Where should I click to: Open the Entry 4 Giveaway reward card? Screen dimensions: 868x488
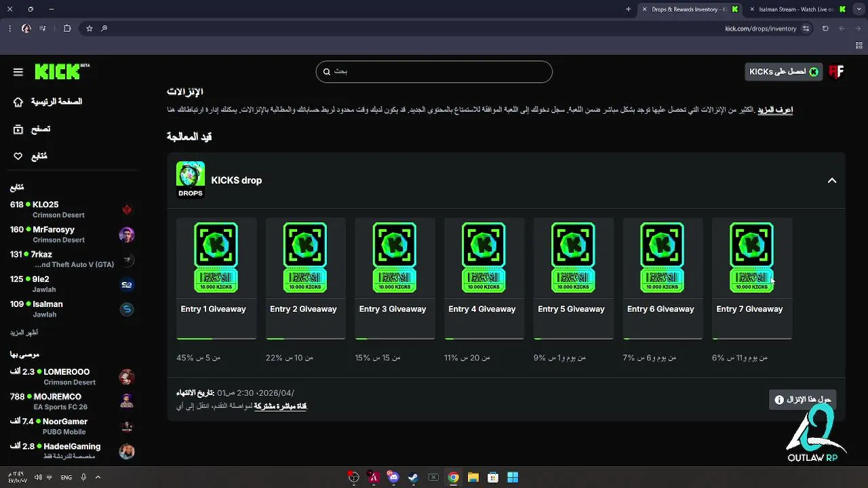pyautogui.click(x=484, y=278)
